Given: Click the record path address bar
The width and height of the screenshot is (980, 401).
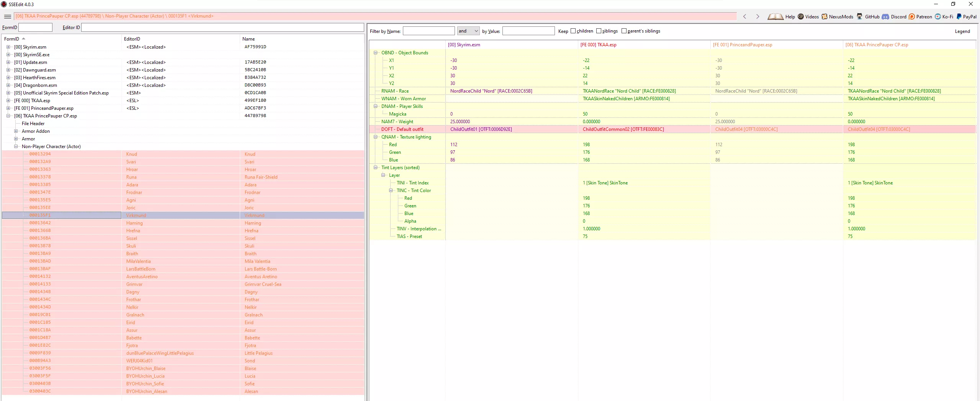Looking at the screenshot, I should click(375, 16).
